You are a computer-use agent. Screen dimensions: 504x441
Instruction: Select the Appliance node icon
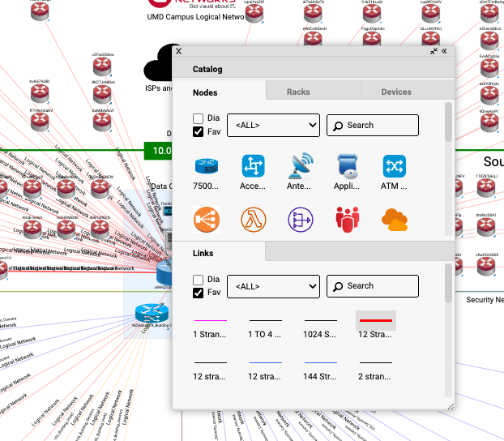pos(347,166)
